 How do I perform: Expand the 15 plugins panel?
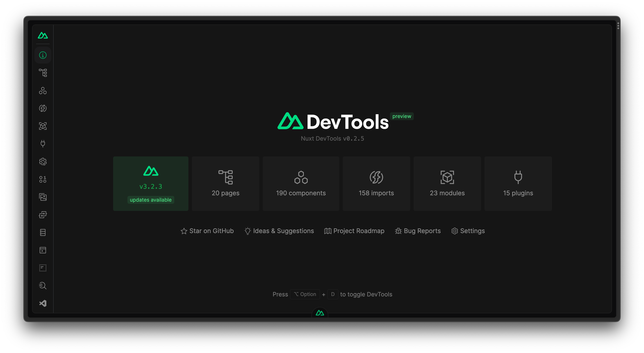tap(517, 183)
